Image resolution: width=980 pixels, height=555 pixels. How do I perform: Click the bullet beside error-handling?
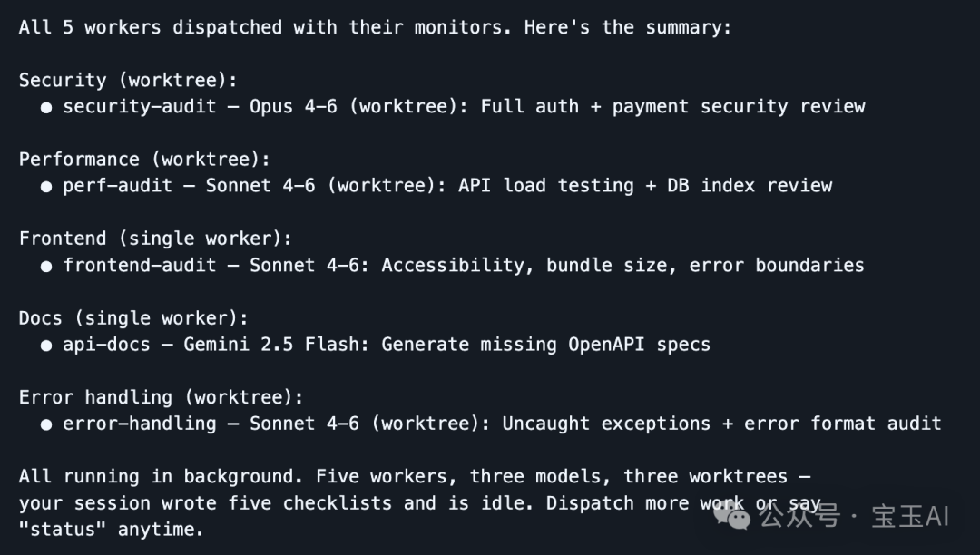point(46,424)
